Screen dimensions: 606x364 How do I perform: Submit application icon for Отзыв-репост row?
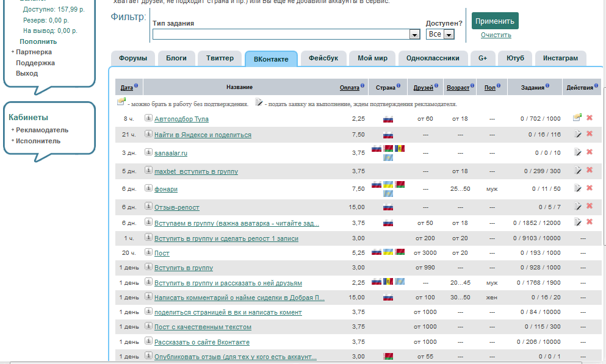click(x=577, y=206)
